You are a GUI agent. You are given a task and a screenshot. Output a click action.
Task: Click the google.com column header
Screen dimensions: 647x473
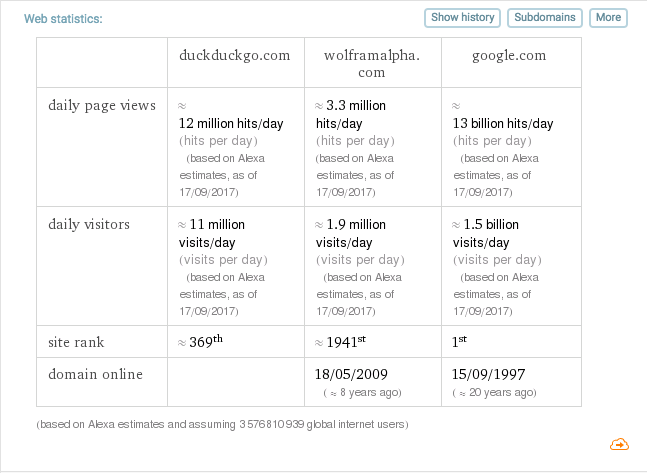pos(510,55)
